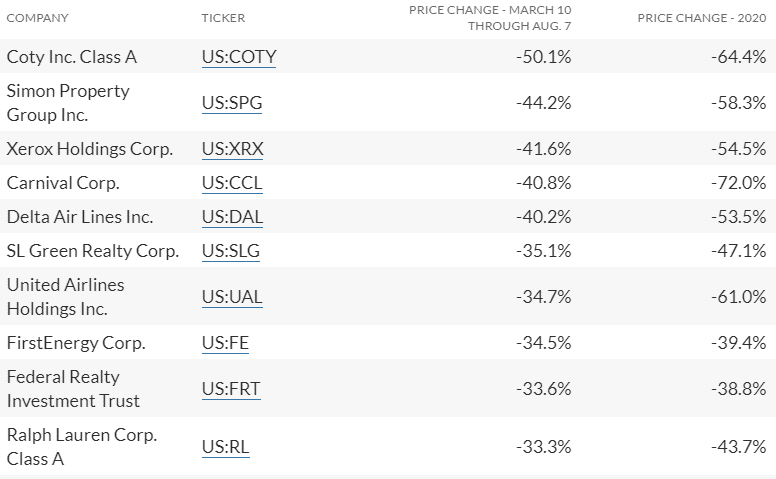Click Delta Air Lines' -40.2% price change
Screen dimensions: 776x479
[x=544, y=217]
